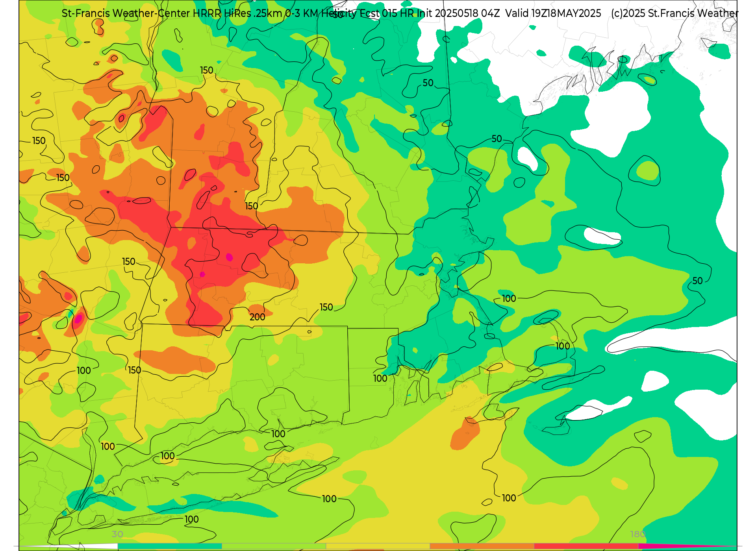Pick the orange color bar segment
The height and width of the screenshot is (551, 756).
point(482,546)
